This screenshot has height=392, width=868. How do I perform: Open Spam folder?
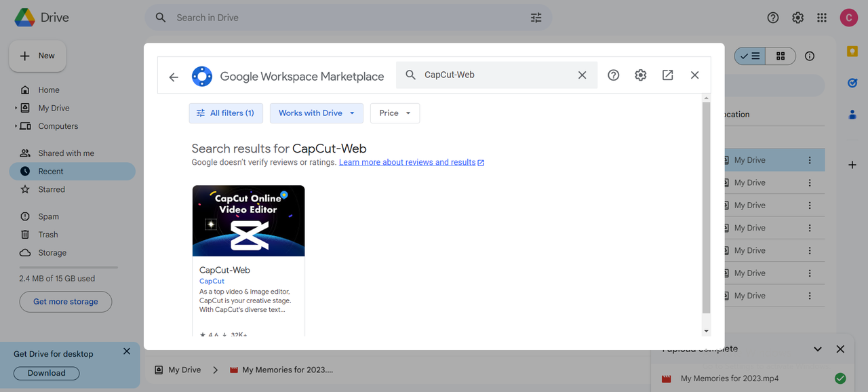pos(48,216)
